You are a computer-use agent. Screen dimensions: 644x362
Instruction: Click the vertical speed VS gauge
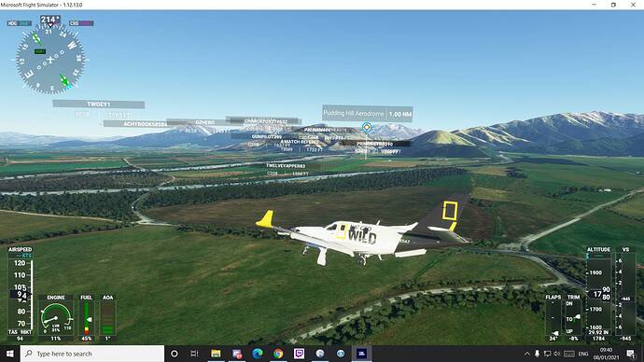(x=625, y=294)
